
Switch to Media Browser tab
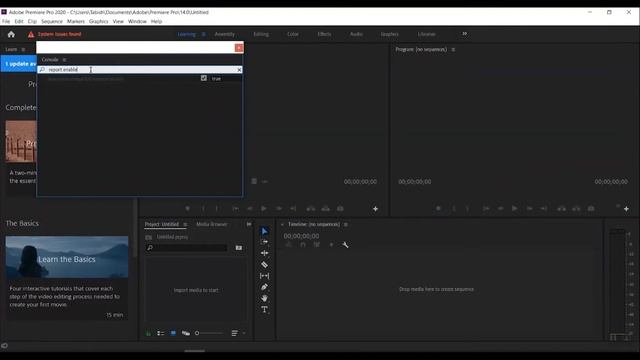coord(212,224)
